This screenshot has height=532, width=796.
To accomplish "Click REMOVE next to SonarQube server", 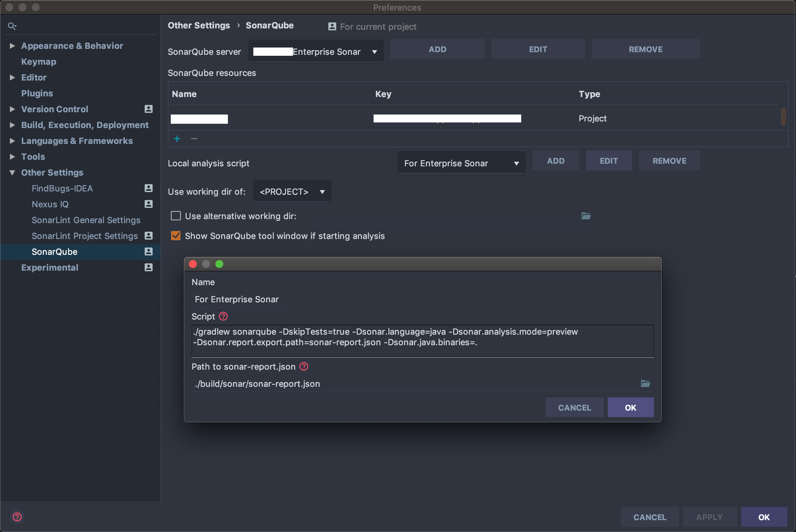I will click(646, 49).
